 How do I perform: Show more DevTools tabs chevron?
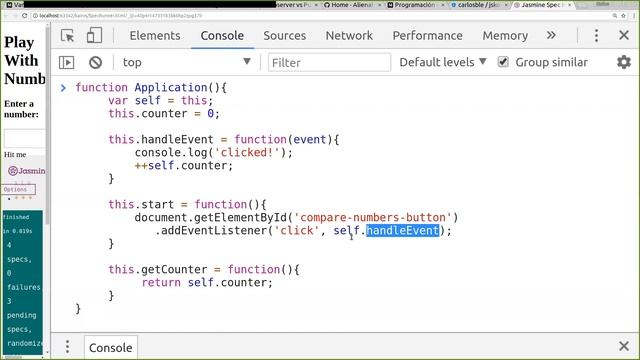coord(551,35)
